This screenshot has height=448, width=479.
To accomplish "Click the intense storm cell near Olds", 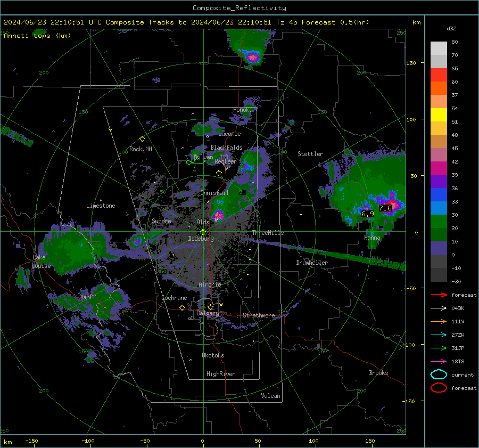I will [218, 215].
